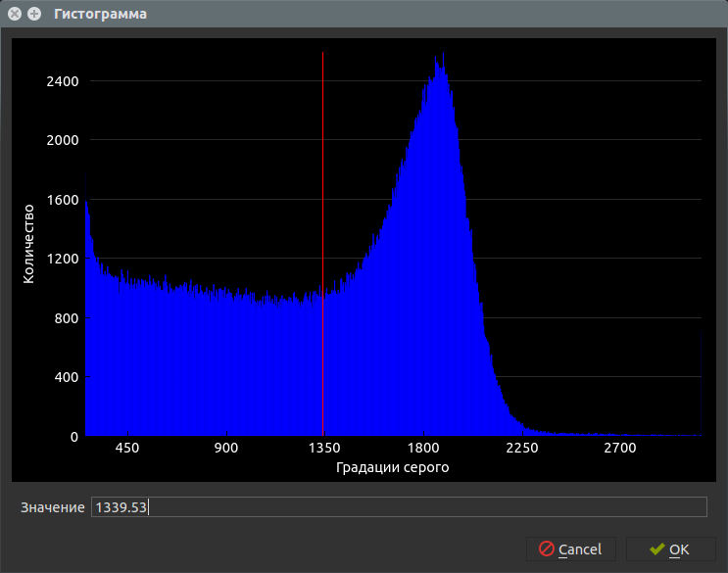Maximize the histogram window with plus button
728x573 pixels.
point(34,14)
